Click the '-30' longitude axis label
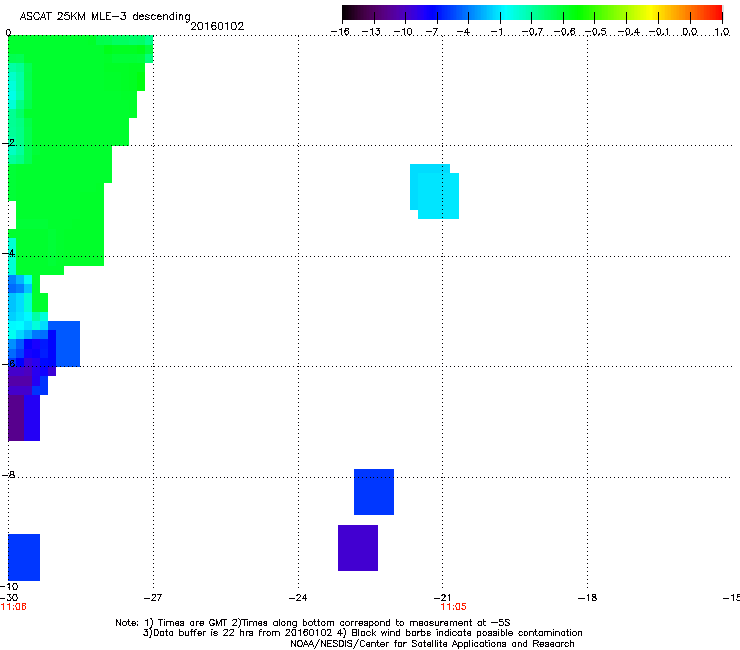 (8, 598)
